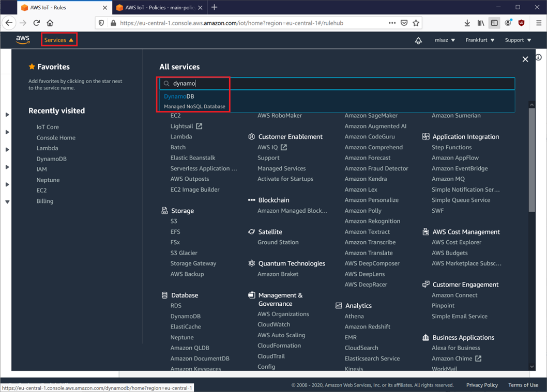Open Amazon Connect service
The height and width of the screenshot is (392, 547).
pyautogui.click(x=454, y=295)
